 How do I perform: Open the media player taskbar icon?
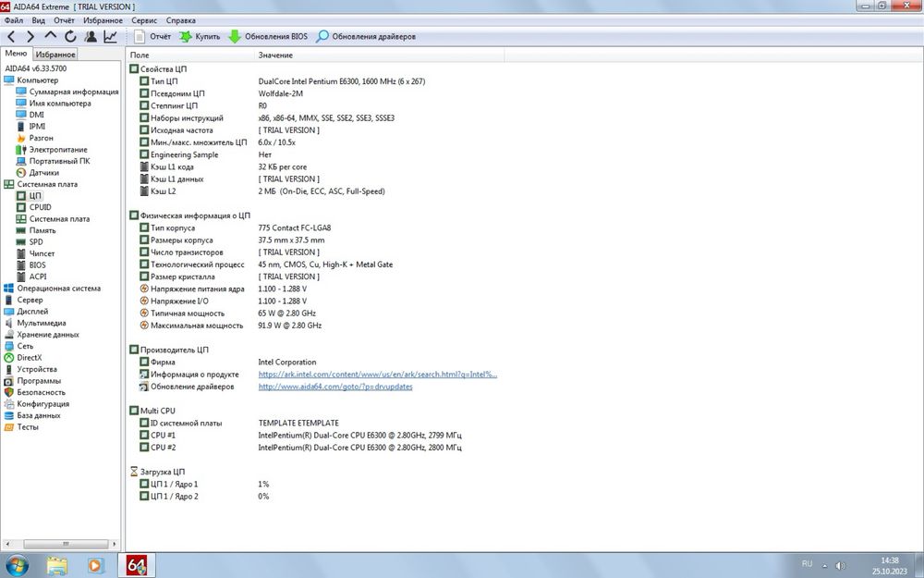point(95,565)
